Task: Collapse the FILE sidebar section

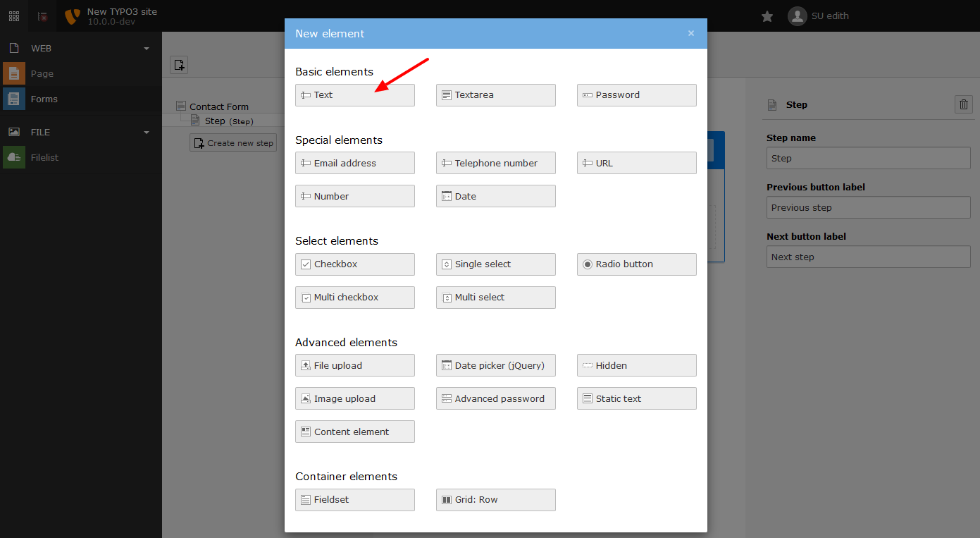Action: click(x=146, y=132)
